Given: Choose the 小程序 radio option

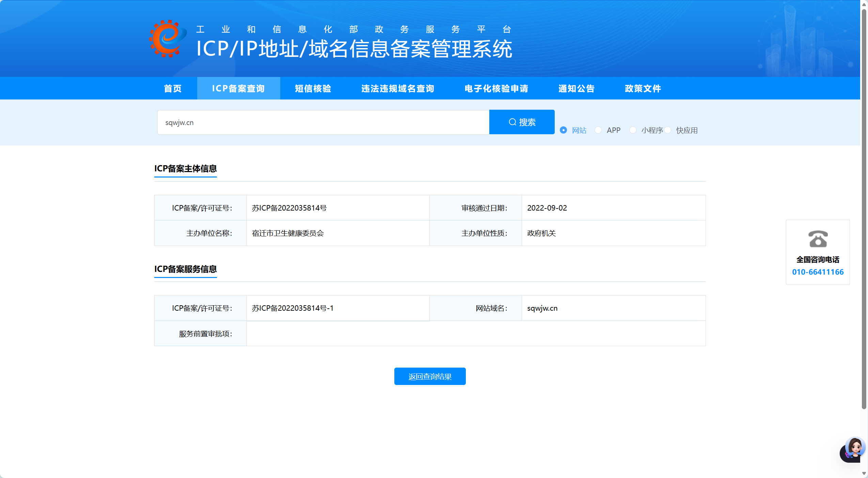Looking at the screenshot, I should (x=633, y=130).
